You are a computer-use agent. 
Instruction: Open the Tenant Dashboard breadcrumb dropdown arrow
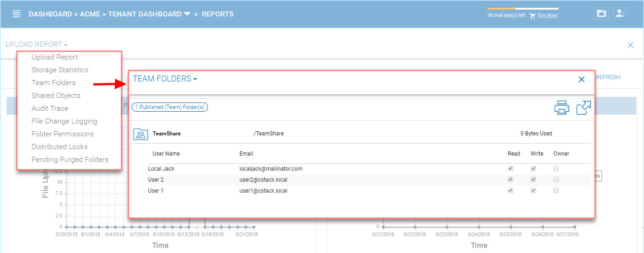click(187, 14)
